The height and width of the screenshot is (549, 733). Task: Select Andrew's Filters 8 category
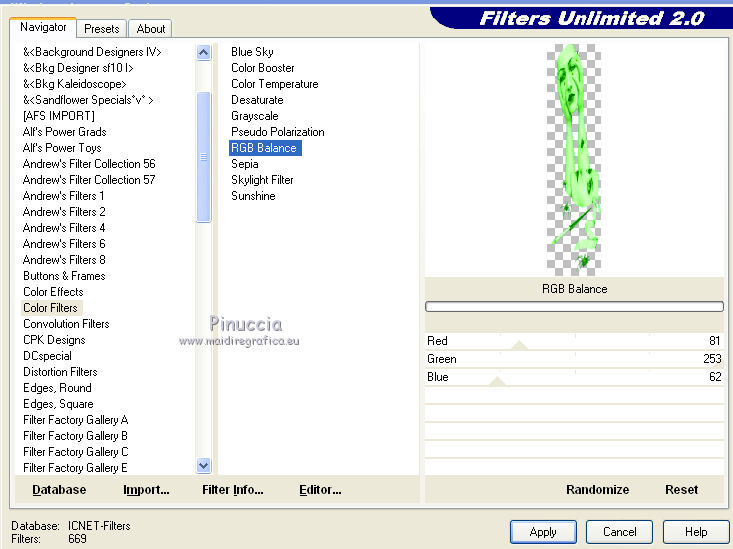[x=64, y=260]
